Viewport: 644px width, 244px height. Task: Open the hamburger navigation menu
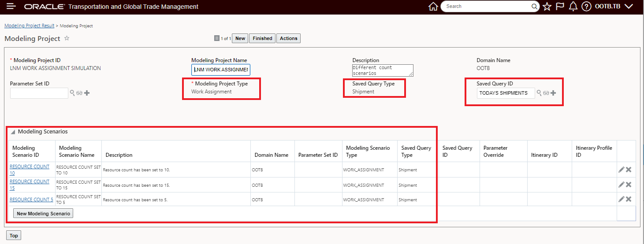coord(11,6)
